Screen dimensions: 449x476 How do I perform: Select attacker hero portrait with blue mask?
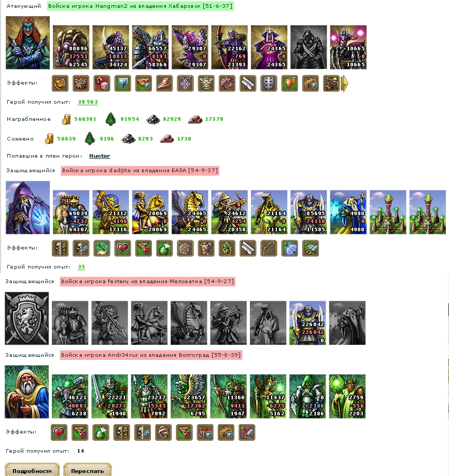(27, 43)
